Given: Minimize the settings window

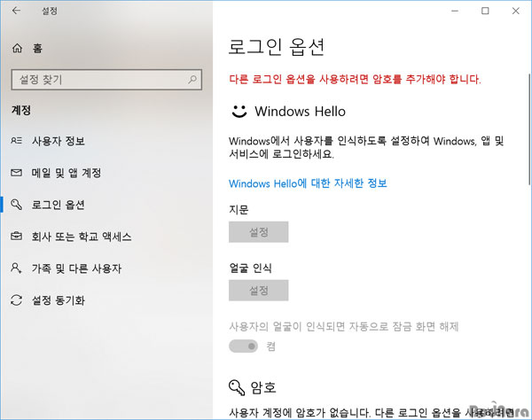Looking at the screenshot, I should 455,11.
